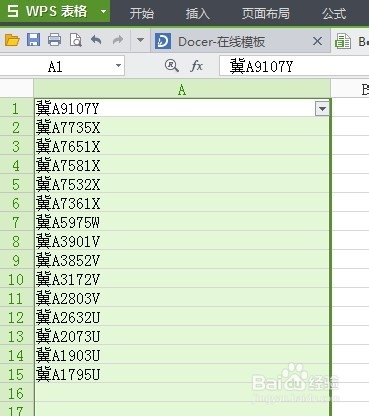Open the 插入 ribbon tab

pyautogui.click(x=197, y=13)
